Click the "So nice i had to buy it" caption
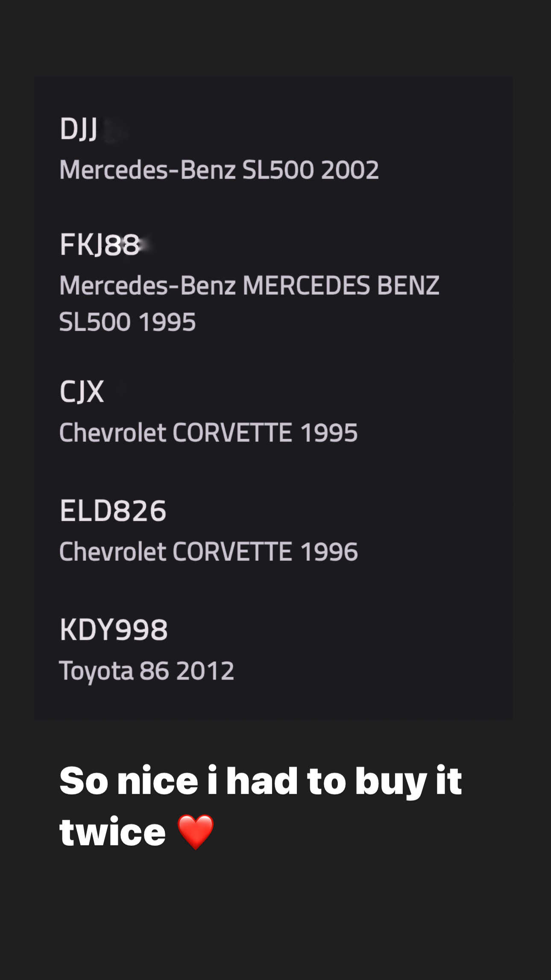The image size is (551, 980). 261,781
